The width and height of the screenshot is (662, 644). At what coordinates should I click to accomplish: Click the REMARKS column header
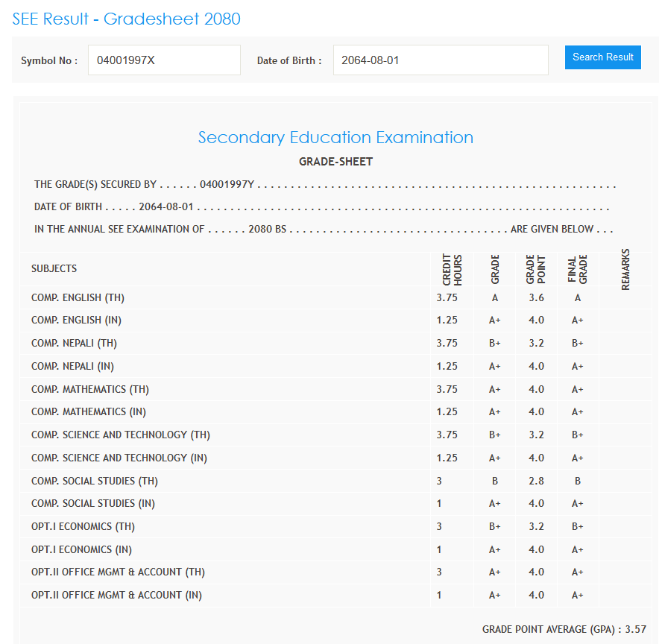(x=625, y=269)
